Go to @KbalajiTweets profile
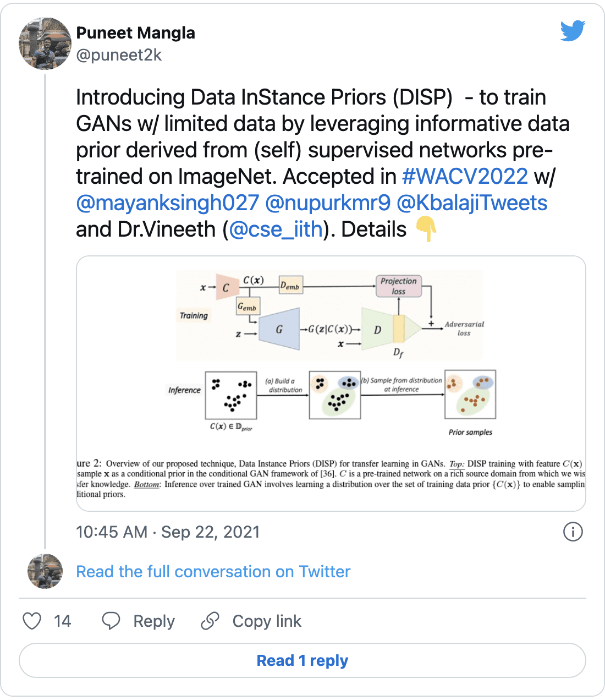The width and height of the screenshot is (605, 700). [x=472, y=203]
